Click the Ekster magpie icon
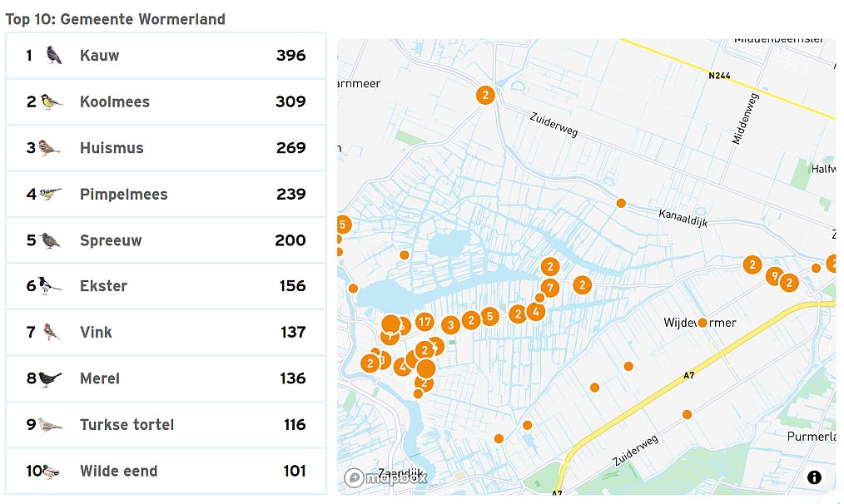This screenshot has width=844, height=504. [51, 286]
